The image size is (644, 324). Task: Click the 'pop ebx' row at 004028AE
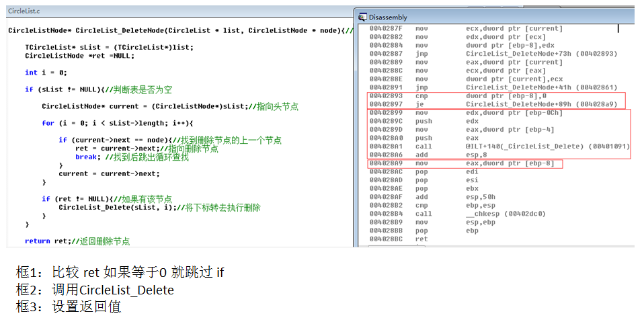pyautogui.click(x=424, y=188)
